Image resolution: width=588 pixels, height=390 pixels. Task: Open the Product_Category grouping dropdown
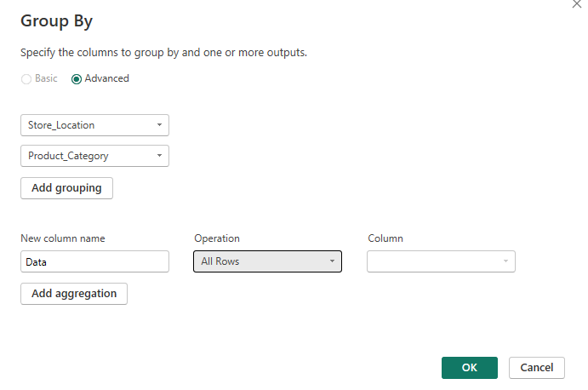pyautogui.click(x=94, y=156)
